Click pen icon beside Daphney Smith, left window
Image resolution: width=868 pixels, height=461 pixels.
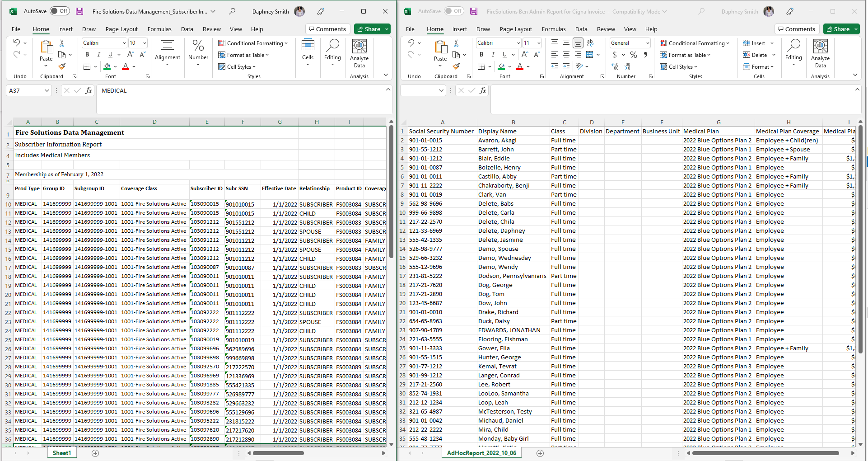pyautogui.click(x=321, y=11)
